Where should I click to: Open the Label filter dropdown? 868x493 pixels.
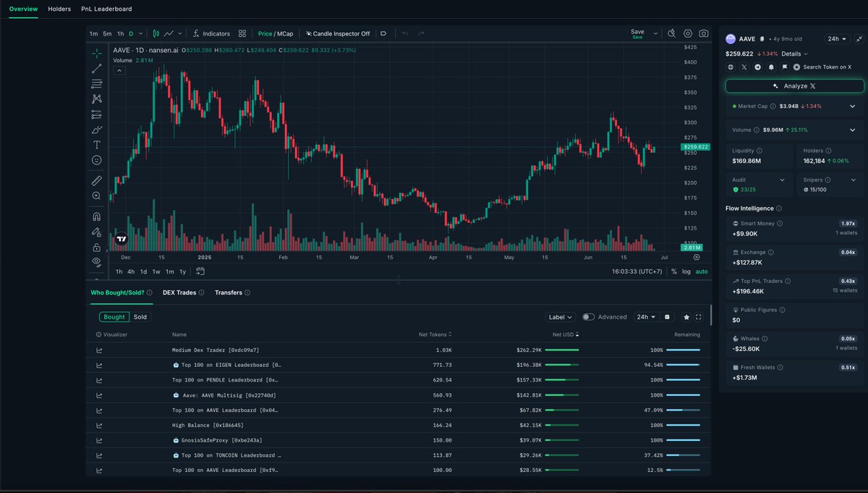561,317
